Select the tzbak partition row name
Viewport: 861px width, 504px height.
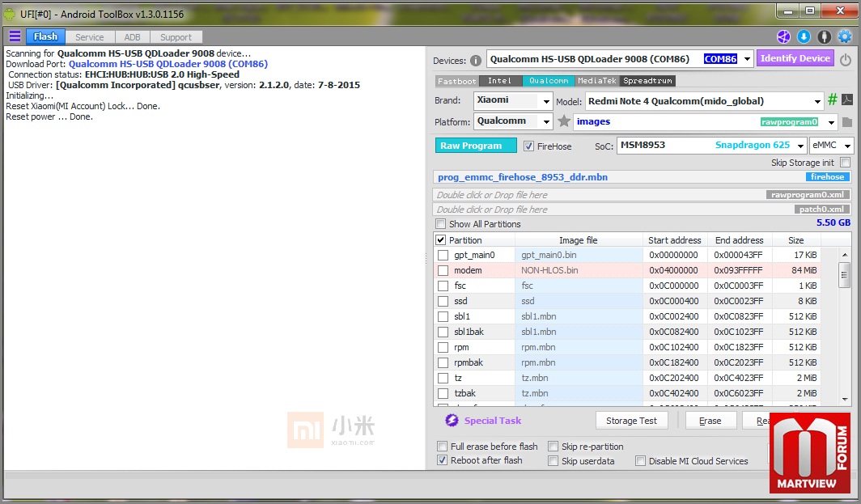click(x=464, y=393)
